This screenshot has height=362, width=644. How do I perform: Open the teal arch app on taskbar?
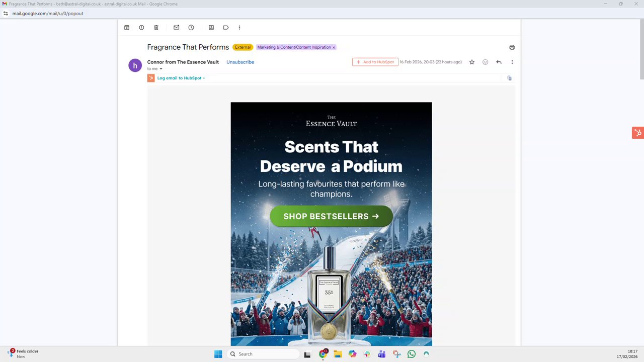[x=426, y=354]
